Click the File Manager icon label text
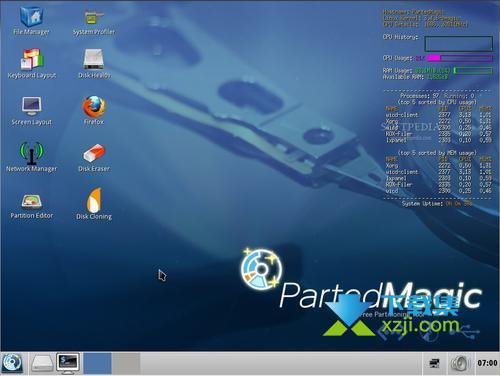 click(x=31, y=32)
